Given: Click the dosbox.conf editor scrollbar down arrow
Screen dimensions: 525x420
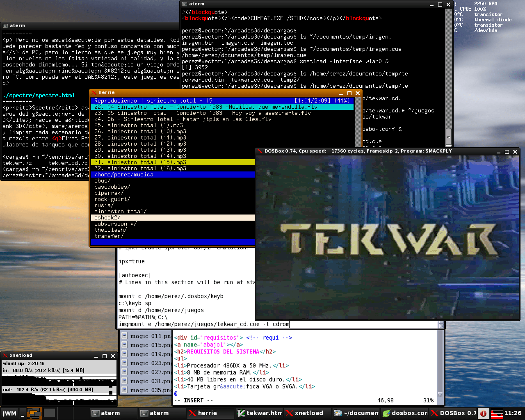Looking at the screenshot, I should 441,326.
